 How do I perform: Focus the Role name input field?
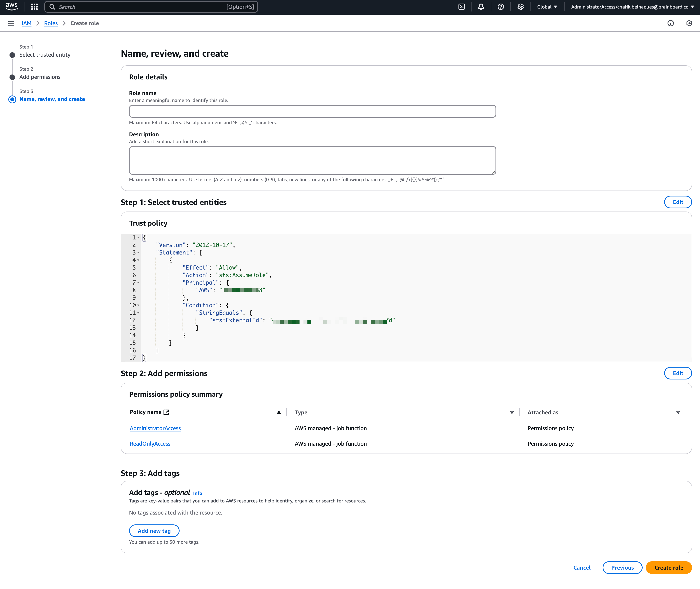(312, 111)
